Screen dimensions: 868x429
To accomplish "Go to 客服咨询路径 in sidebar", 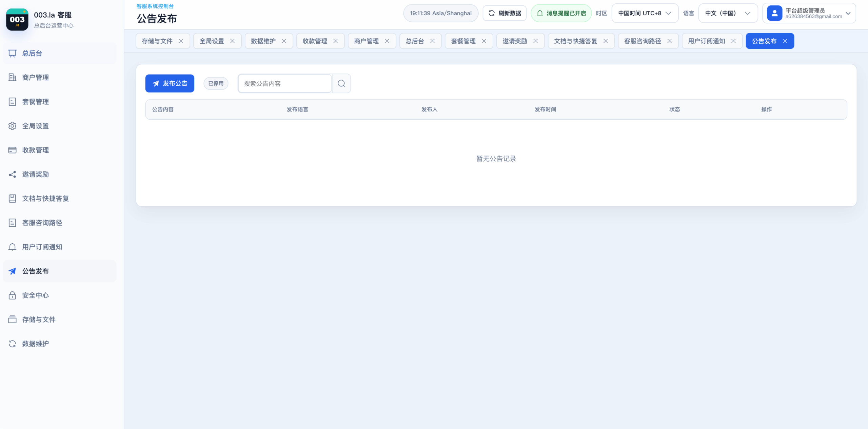I will pos(59,223).
